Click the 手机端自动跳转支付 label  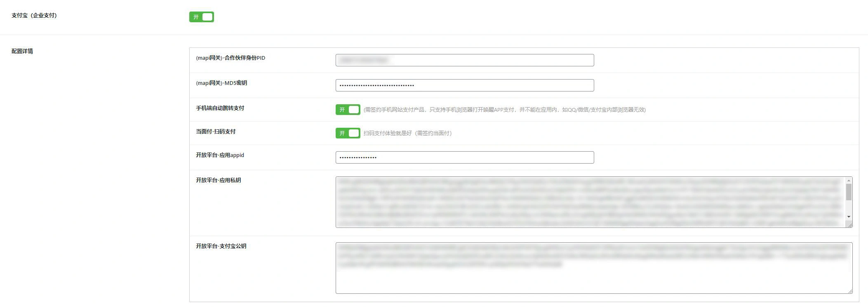220,108
